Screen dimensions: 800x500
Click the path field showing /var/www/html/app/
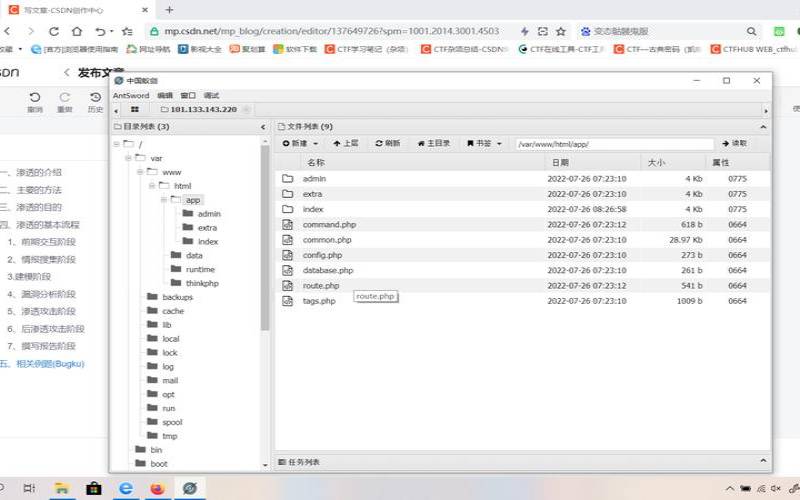pos(614,143)
